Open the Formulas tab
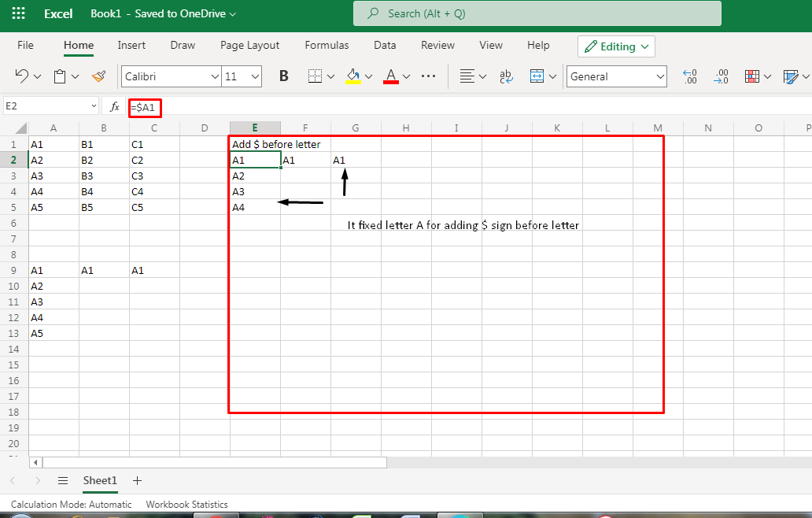The image size is (812, 518). 327,46
